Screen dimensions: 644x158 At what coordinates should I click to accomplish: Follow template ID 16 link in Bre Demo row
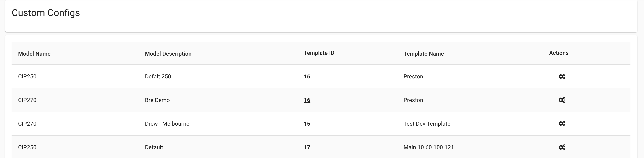[x=307, y=100]
